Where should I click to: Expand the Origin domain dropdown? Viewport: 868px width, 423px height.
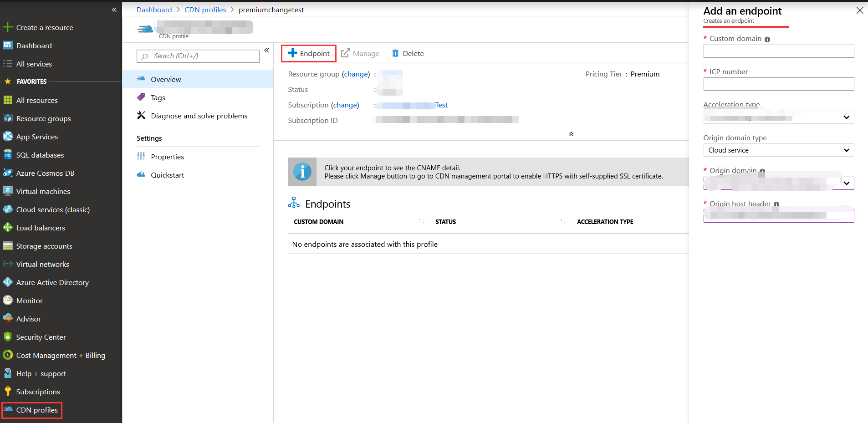coord(847,183)
